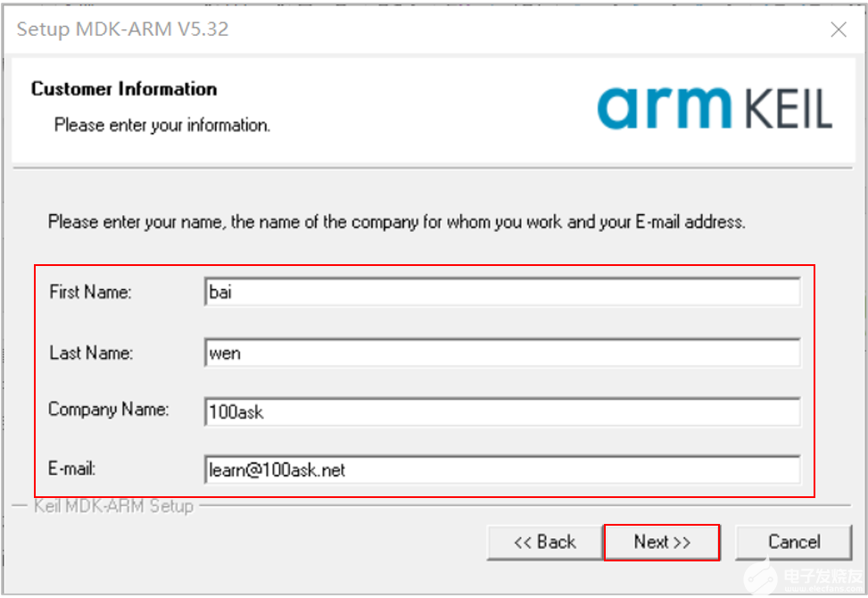This screenshot has height=598, width=868.
Task: Click the E-mail field showing learn@100ask.net
Action: tap(501, 469)
